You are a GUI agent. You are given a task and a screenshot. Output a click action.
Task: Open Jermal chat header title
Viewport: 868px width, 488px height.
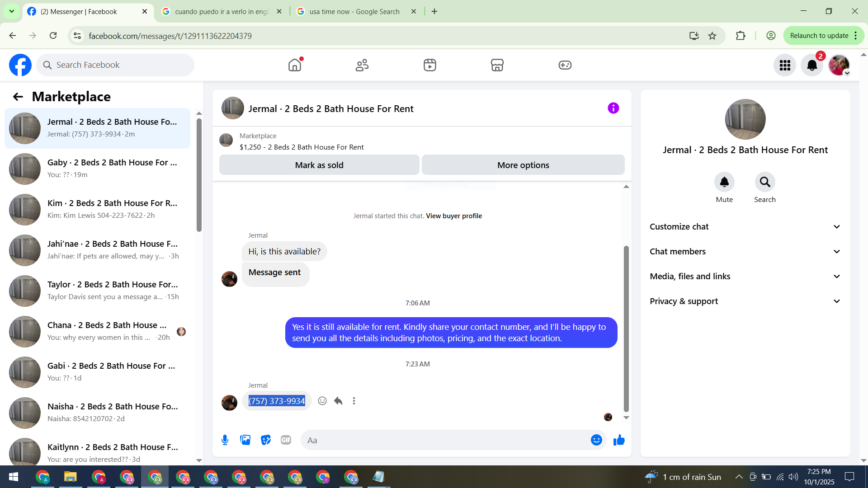tap(331, 109)
